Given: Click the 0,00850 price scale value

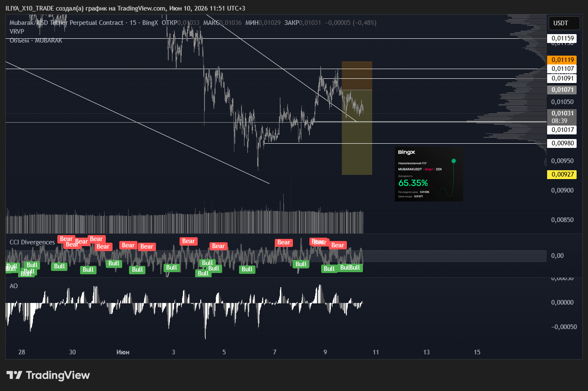Looking at the screenshot, I should [x=562, y=220].
